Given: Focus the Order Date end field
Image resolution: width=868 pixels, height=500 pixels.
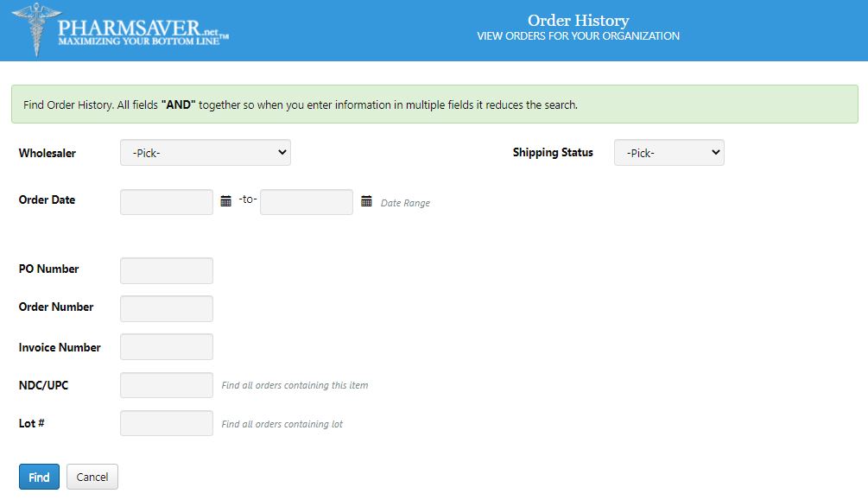Looking at the screenshot, I should [x=307, y=202].
